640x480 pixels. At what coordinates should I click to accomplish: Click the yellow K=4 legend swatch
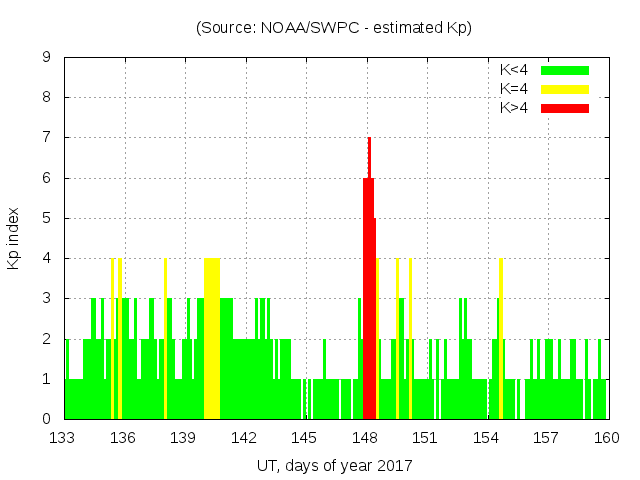[x=565, y=89]
